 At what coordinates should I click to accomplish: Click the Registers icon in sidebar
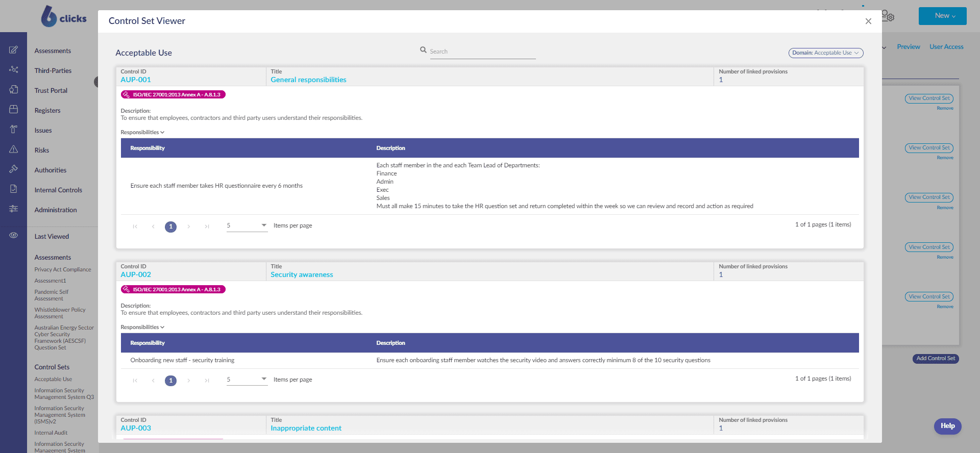(x=14, y=110)
